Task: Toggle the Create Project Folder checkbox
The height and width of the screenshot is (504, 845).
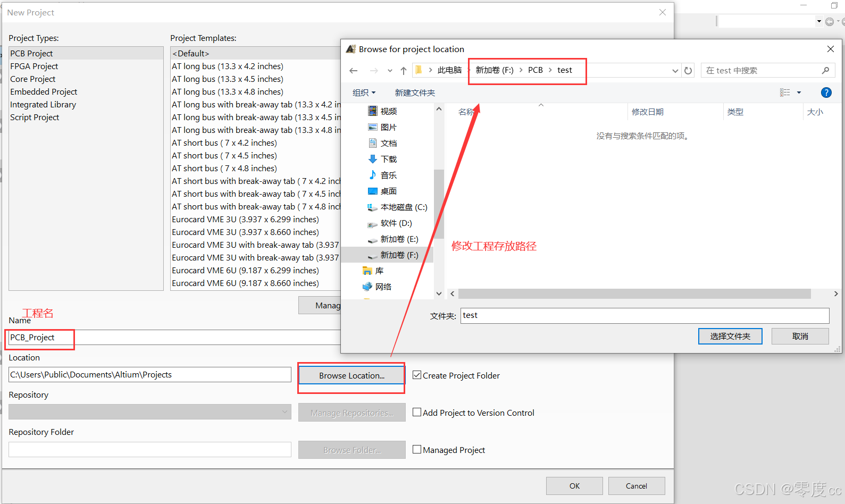Action: 417,375
